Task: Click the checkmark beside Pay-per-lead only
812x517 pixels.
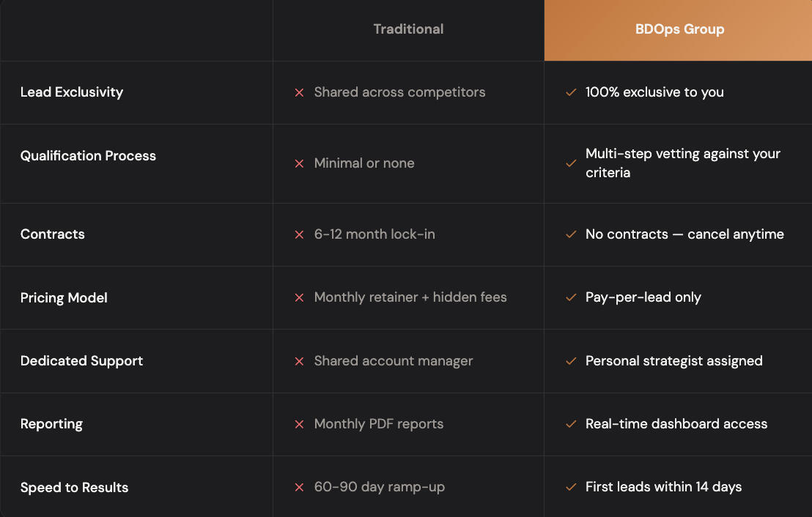Action: pyautogui.click(x=571, y=298)
